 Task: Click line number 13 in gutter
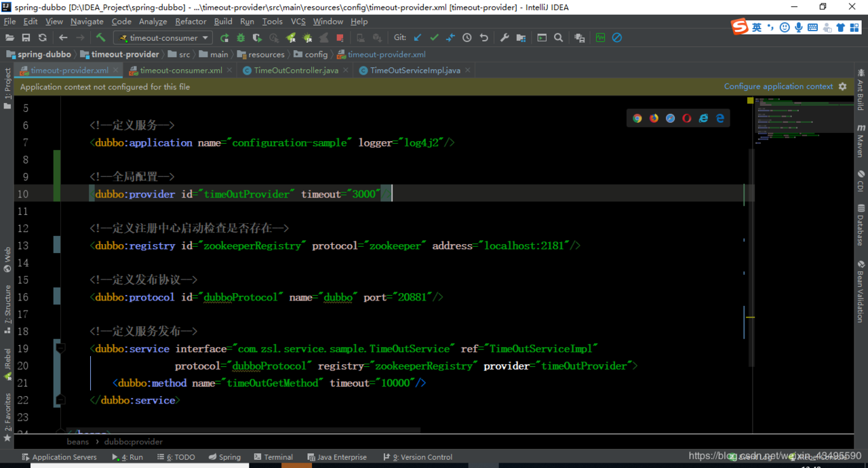coord(22,246)
